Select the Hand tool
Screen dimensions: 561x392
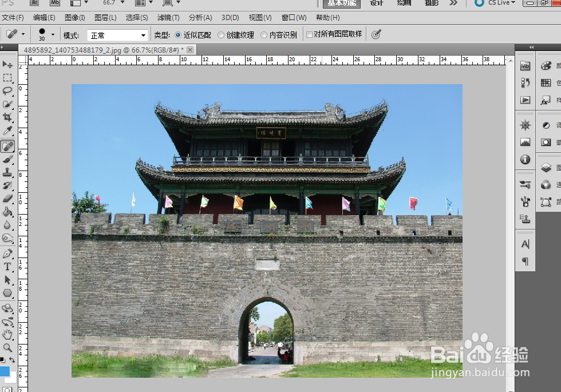pyautogui.click(x=7, y=335)
